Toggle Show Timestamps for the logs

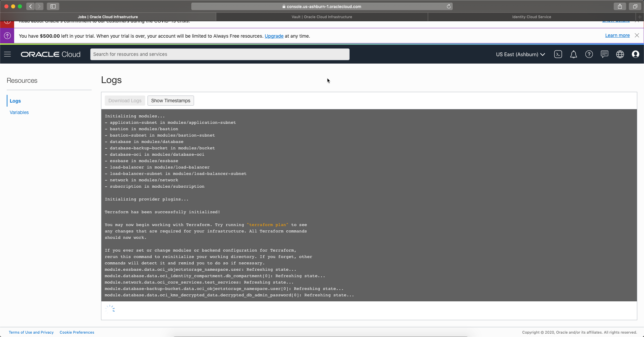pyautogui.click(x=170, y=101)
